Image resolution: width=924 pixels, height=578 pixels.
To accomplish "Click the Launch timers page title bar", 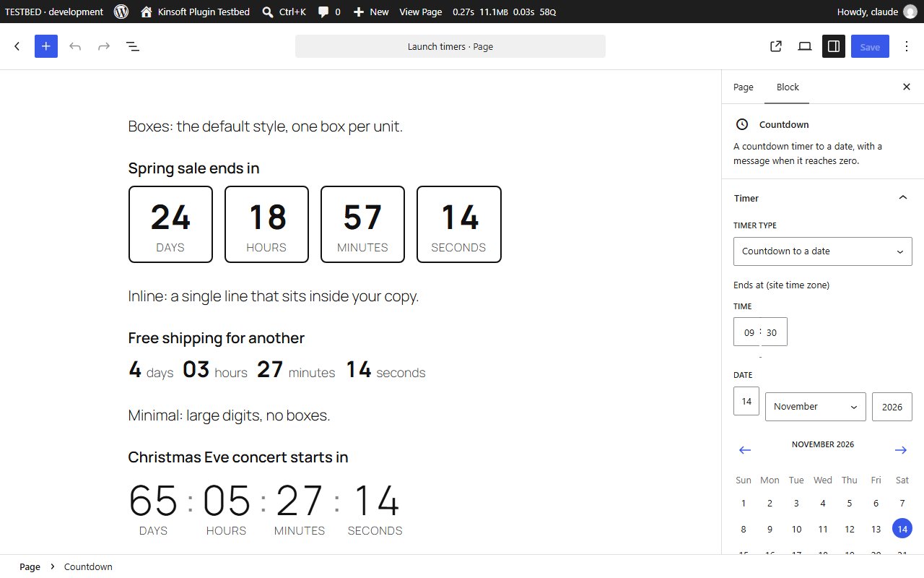I will [x=450, y=46].
